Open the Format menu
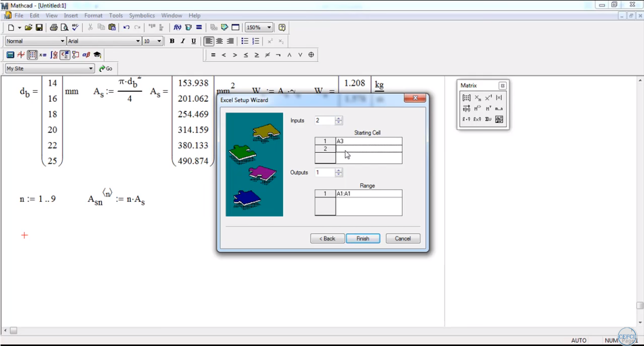This screenshot has height=346, width=644. pyautogui.click(x=94, y=15)
